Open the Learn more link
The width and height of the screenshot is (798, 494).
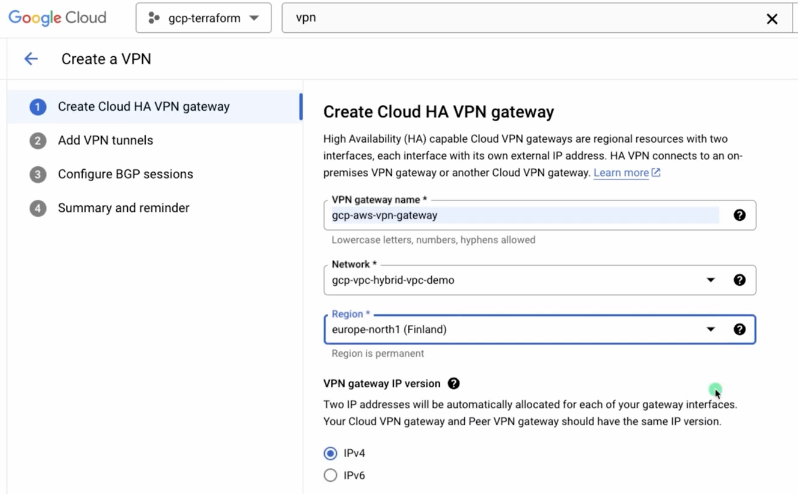click(626, 173)
